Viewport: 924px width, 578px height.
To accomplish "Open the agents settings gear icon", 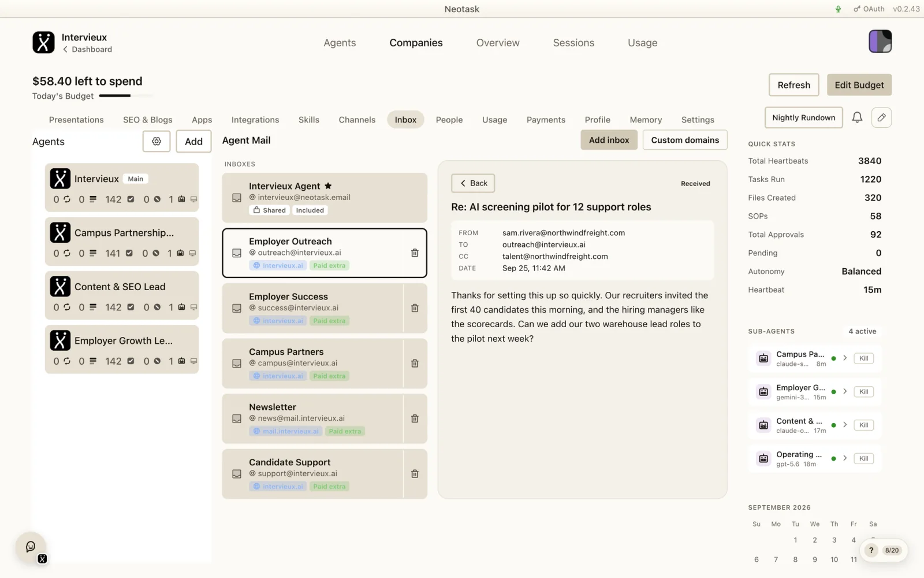I will (157, 141).
